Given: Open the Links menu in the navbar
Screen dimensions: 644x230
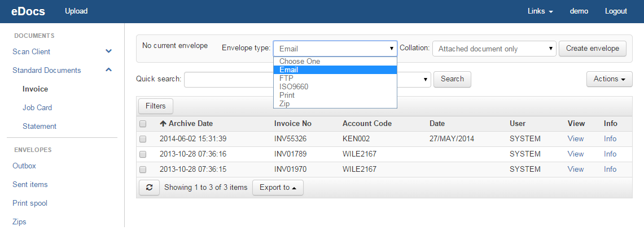Looking at the screenshot, I should pyautogui.click(x=540, y=11).
